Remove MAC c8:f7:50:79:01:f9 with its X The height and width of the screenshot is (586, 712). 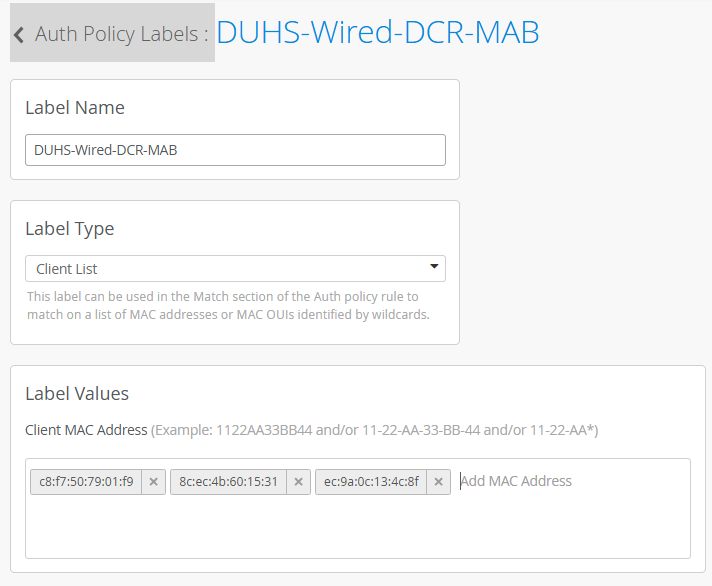point(153,482)
